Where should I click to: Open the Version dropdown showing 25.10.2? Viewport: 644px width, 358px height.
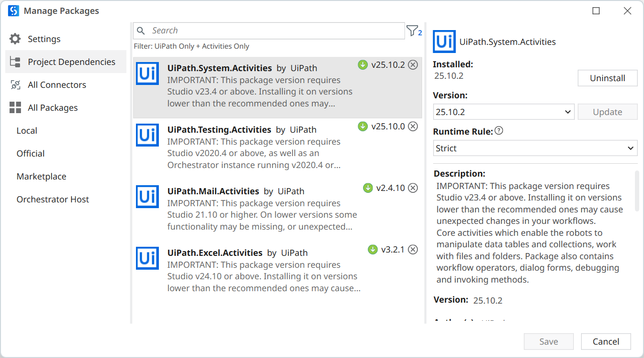pyautogui.click(x=503, y=112)
